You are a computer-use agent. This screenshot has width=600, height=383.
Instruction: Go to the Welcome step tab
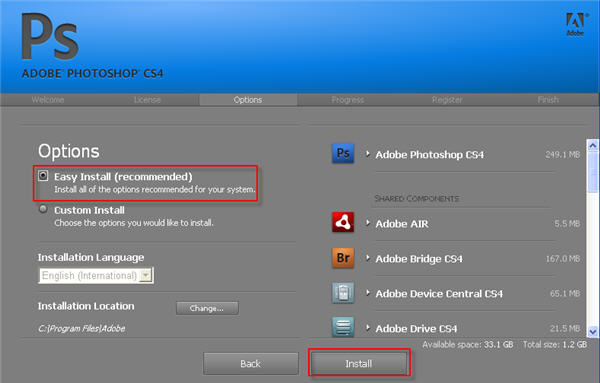click(48, 100)
